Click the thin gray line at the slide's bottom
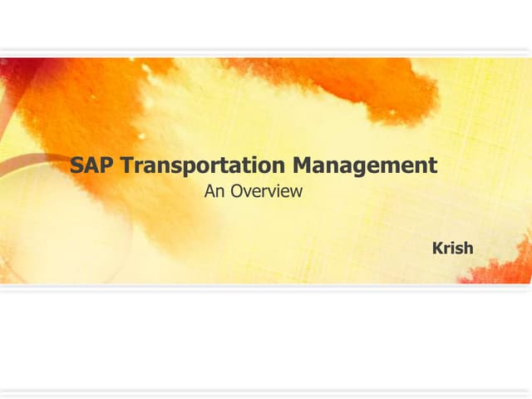 click(266, 389)
